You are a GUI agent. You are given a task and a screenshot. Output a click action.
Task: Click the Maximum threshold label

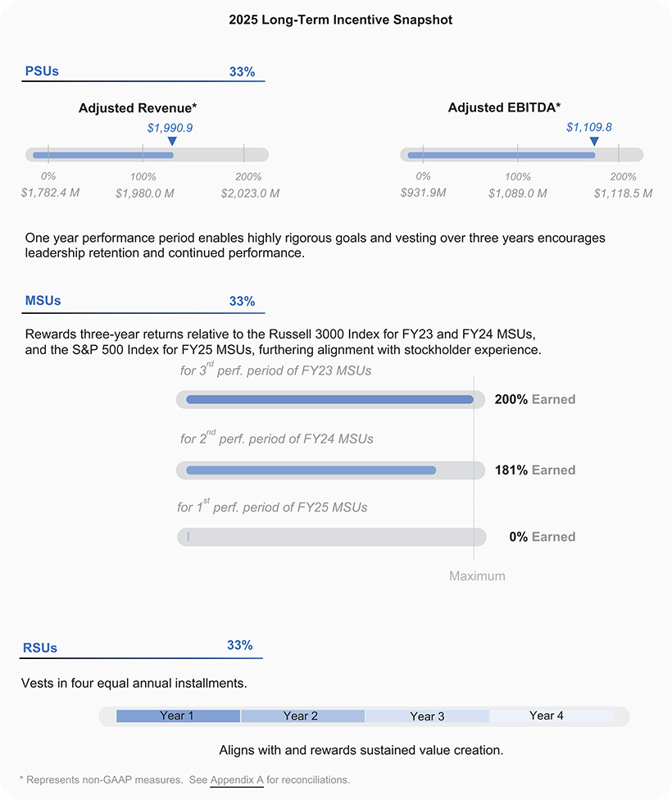477,576
